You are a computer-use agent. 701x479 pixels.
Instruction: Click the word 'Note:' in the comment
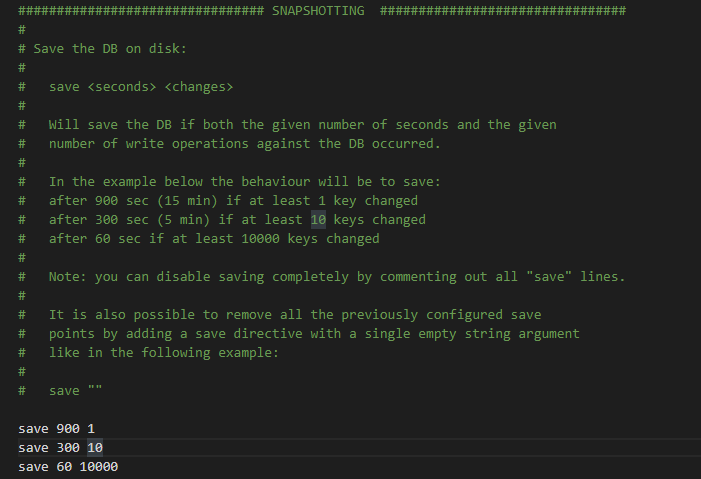(x=68, y=277)
